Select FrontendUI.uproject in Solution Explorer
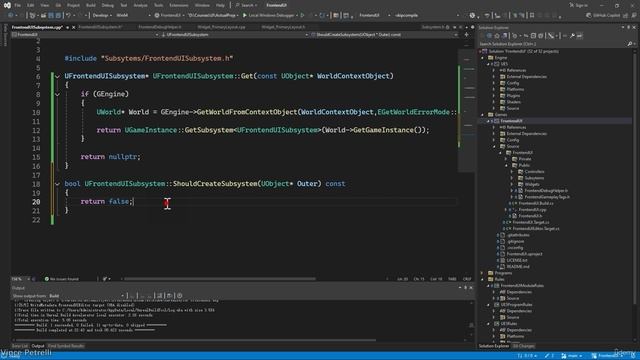The image size is (640, 360). 524,254
